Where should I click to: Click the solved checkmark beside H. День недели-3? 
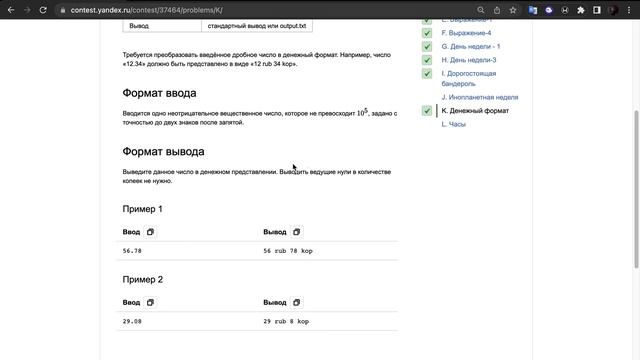pyautogui.click(x=427, y=60)
